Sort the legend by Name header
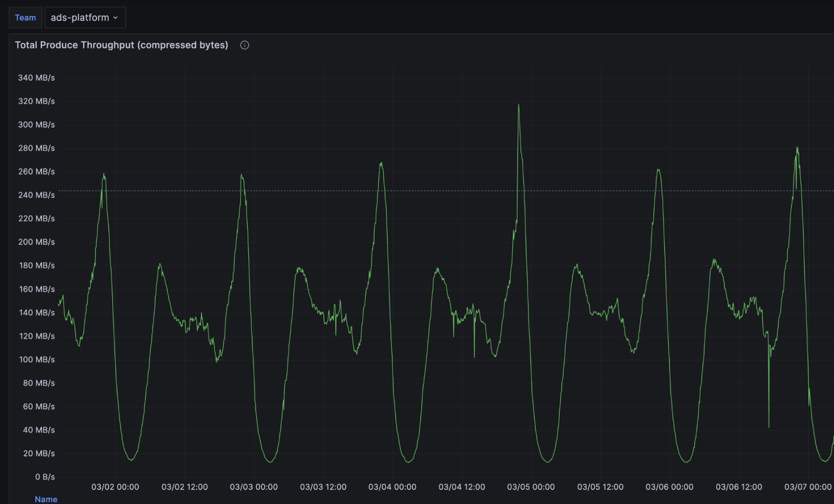This screenshot has width=834, height=504. pyautogui.click(x=46, y=499)
